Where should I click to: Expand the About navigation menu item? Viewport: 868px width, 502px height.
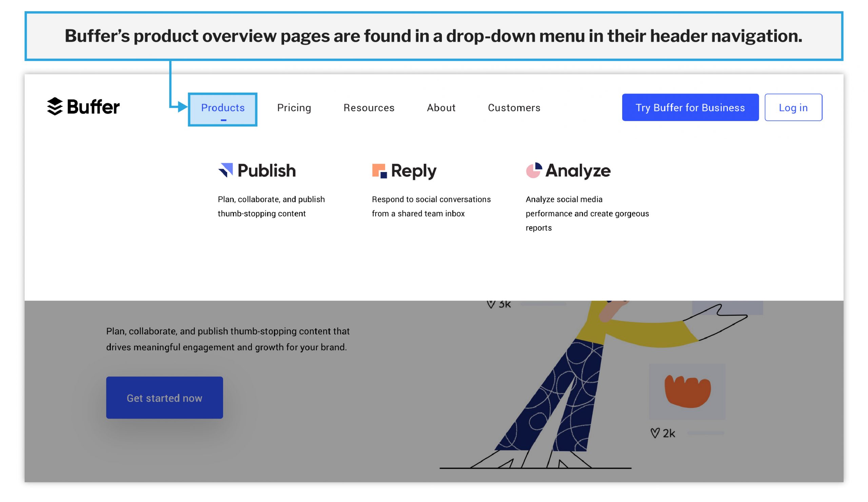click(441, 107)
